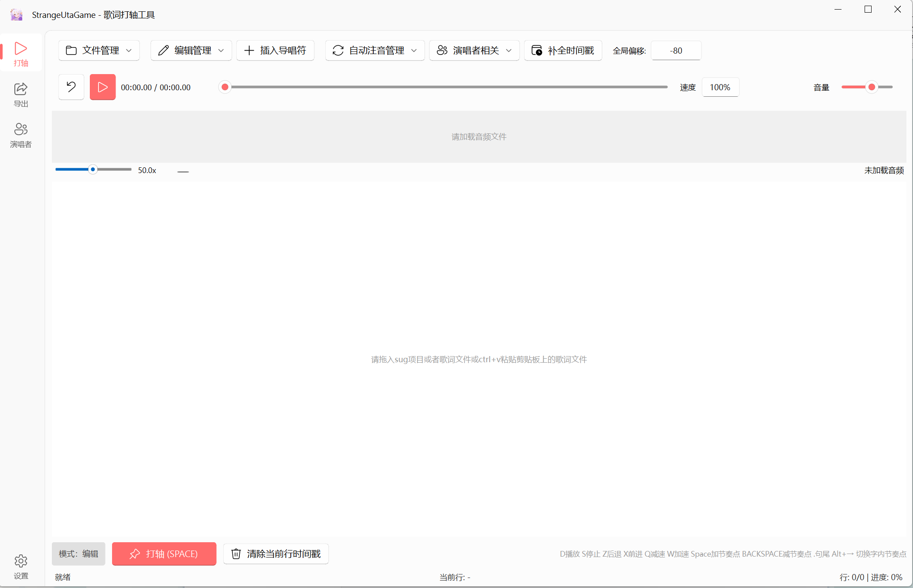913x588 pixels.
Task: Adjust the 音量 volume slider knob
Action: [x=872, y=87]
